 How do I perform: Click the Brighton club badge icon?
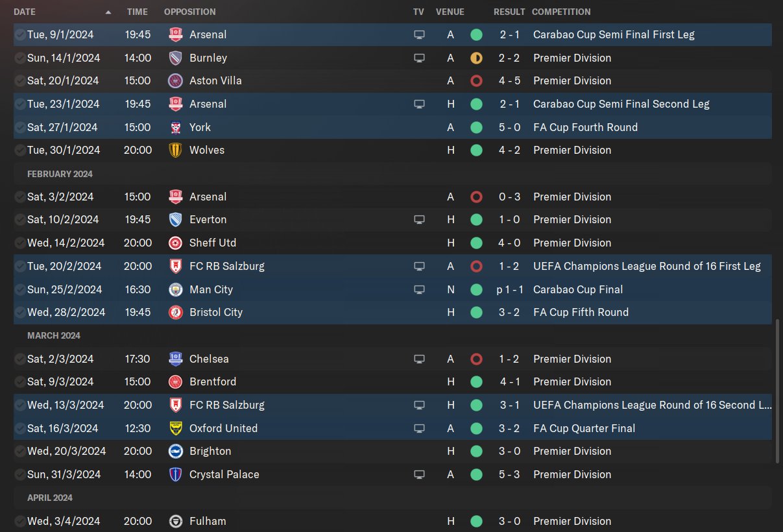[x=175, y=452]
